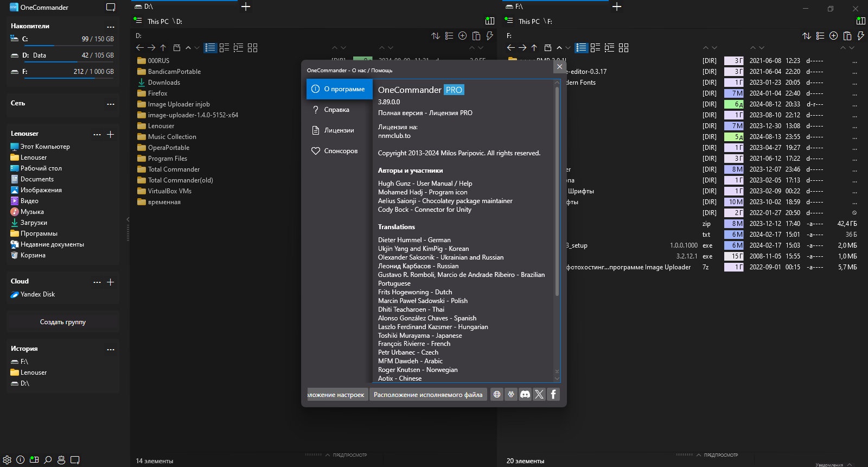Open sort options in F: pane

point(807,36)
